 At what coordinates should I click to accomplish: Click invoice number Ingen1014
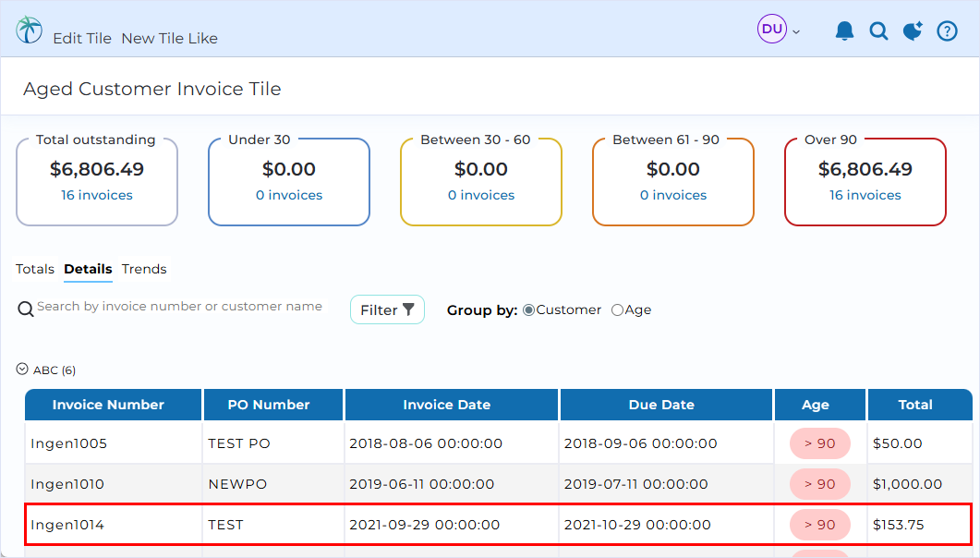[x=67, y=525]
